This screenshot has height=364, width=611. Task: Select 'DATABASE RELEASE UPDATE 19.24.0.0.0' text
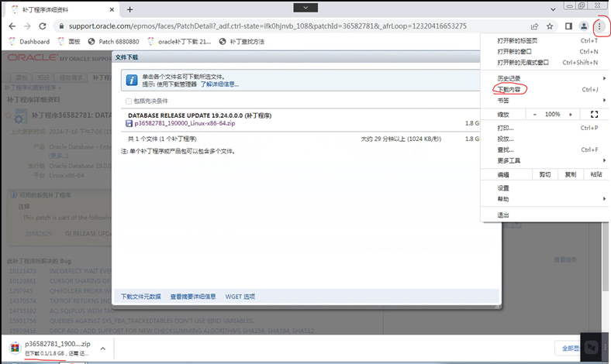(x=185, y=115)
